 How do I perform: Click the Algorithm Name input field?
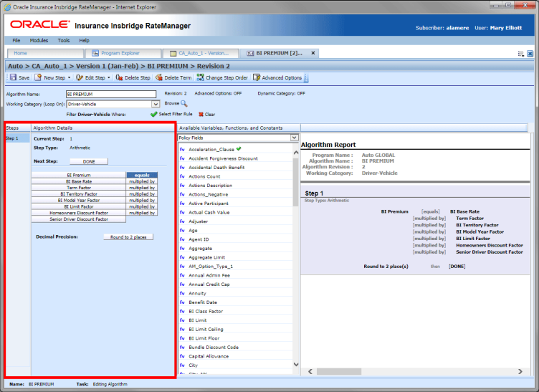[111, 94]
